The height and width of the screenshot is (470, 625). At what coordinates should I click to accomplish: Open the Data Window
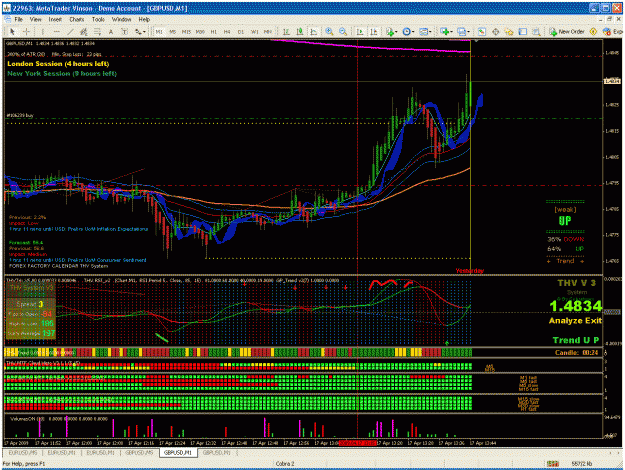[495, 32]
